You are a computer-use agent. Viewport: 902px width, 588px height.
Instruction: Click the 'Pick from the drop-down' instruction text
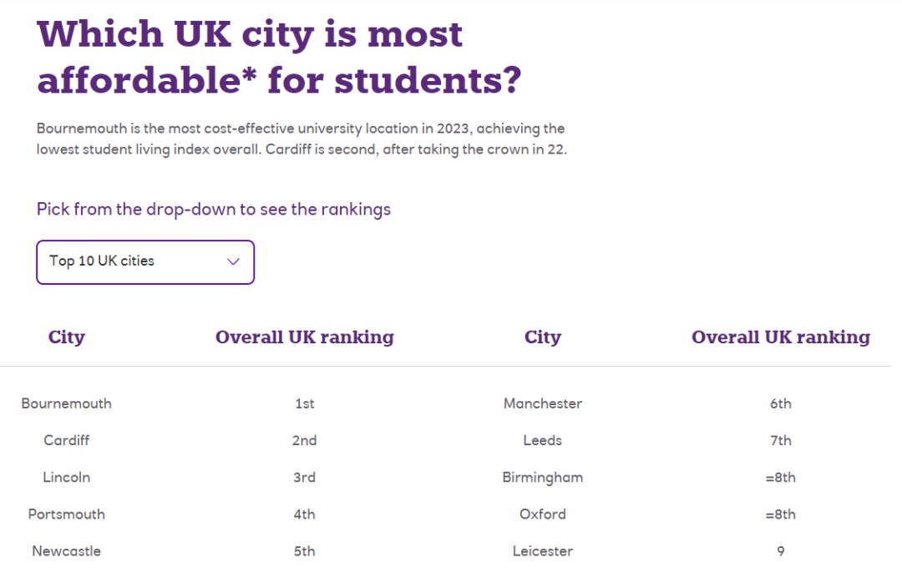214,209
